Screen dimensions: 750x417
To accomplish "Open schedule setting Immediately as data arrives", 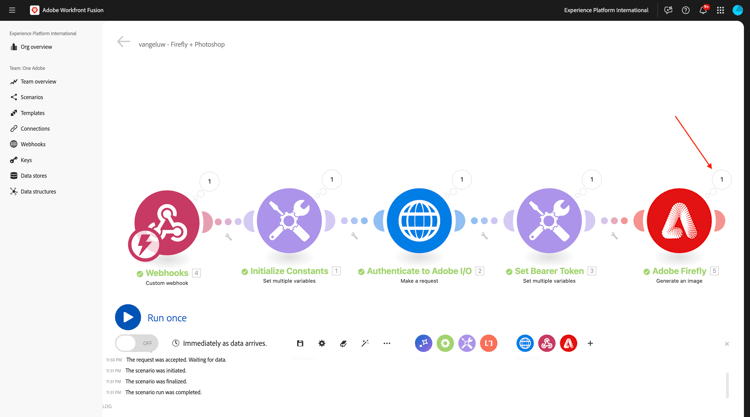I will click(x=219, y=343).
